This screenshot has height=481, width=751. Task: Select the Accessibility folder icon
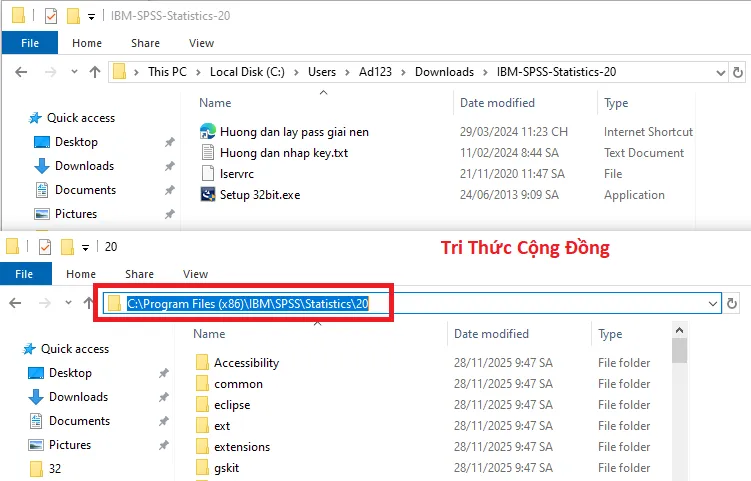202,363
